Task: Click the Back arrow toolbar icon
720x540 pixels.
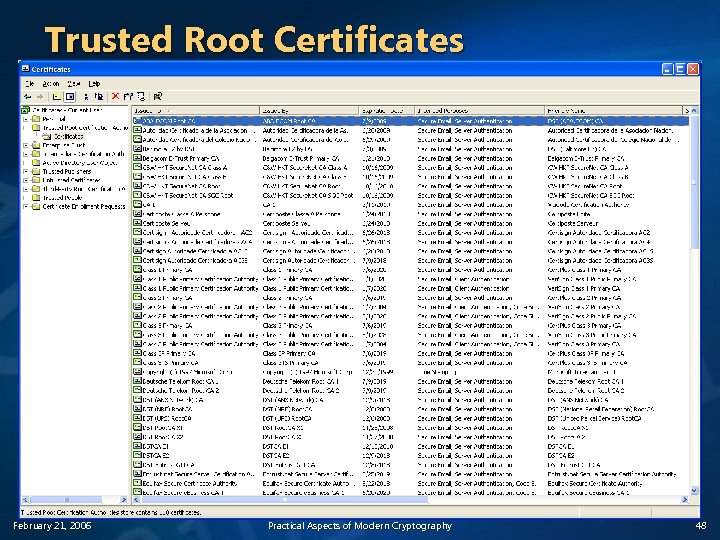Action: tap(27, 96)
